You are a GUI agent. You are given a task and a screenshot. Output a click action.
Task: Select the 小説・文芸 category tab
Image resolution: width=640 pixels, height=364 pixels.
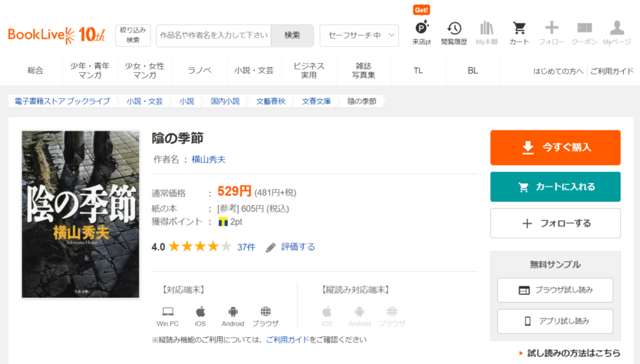point(254,70)
